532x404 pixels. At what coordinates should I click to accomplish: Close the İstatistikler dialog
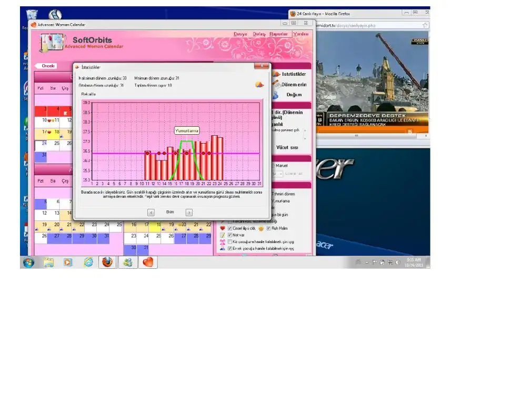[262, 66]
